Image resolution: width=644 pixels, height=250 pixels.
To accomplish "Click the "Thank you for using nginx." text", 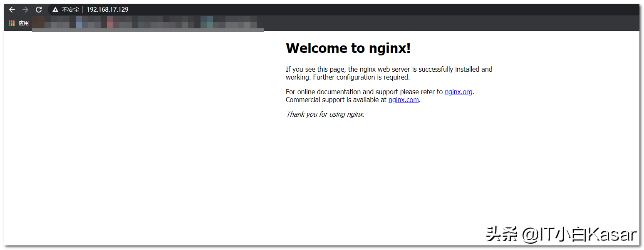I will coord(325,114).
